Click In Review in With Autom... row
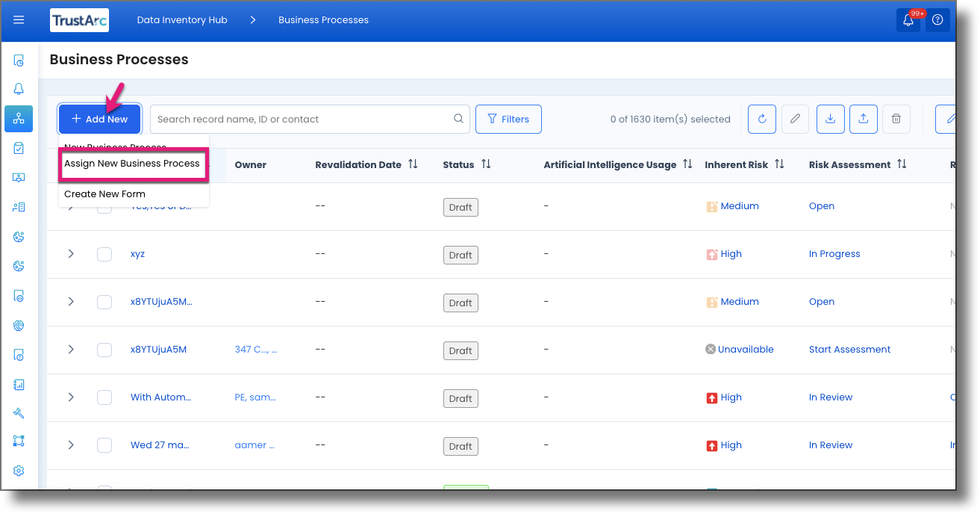The image size is (980, 514). [831, 397]
